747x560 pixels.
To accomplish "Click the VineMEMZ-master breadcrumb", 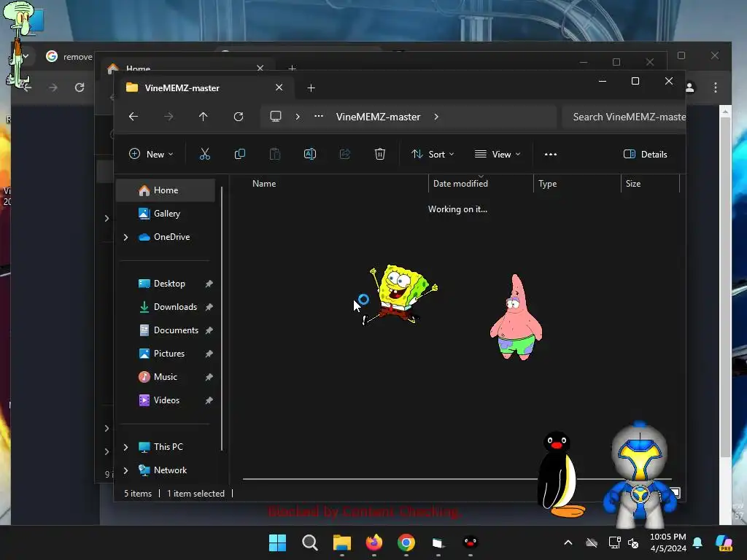I will [x=379, y=117].
